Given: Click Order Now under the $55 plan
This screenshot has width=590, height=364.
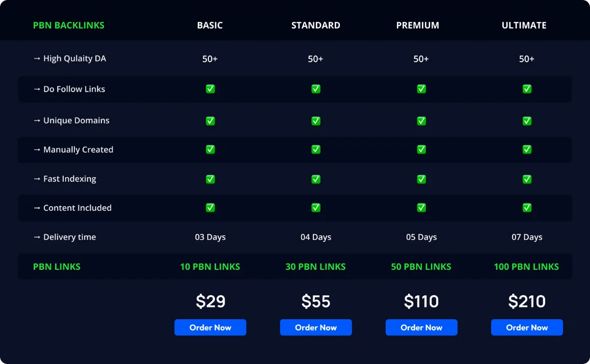Looking at the screenshot, I should point(315,327).
